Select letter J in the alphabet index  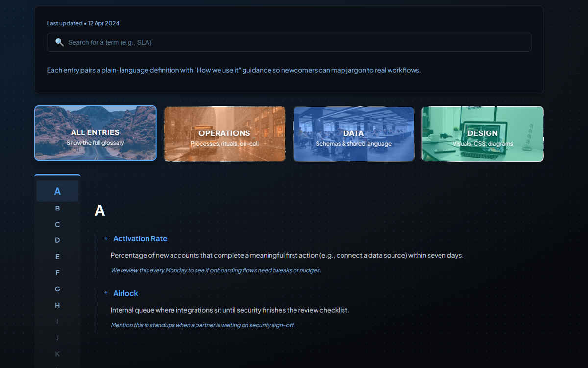(x=57, y=338)
